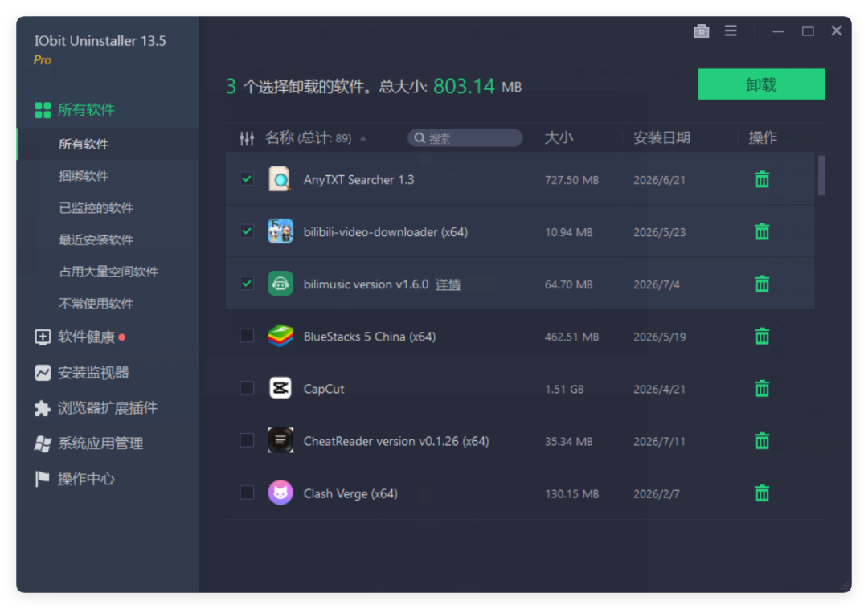The height and width of the screenshot is (609, 868).
Task: Click the 软件健康 plus-box icon
Action: coord(42,337)
